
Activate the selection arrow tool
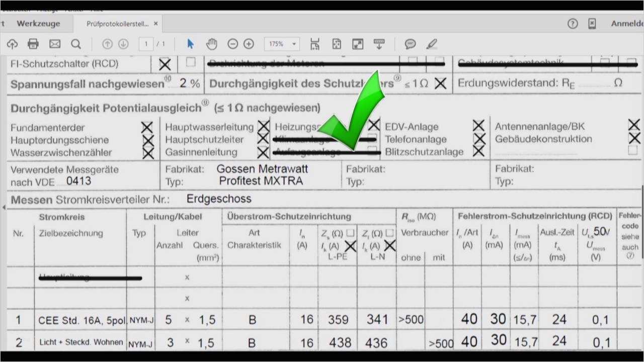pos(190,44)
